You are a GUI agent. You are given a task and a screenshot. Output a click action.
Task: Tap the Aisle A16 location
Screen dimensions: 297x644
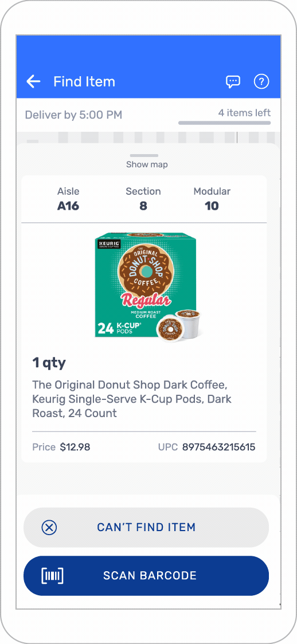tap(68, 199)
